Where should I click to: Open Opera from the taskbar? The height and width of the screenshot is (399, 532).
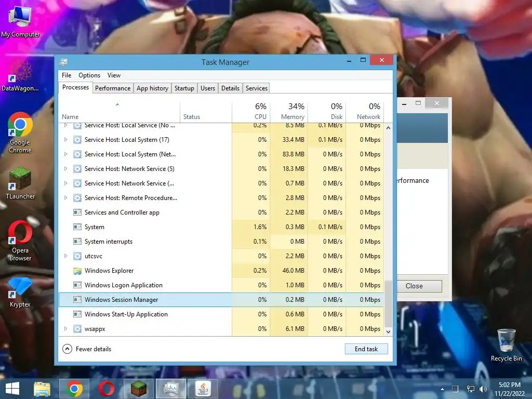click(x=106, y=389)
